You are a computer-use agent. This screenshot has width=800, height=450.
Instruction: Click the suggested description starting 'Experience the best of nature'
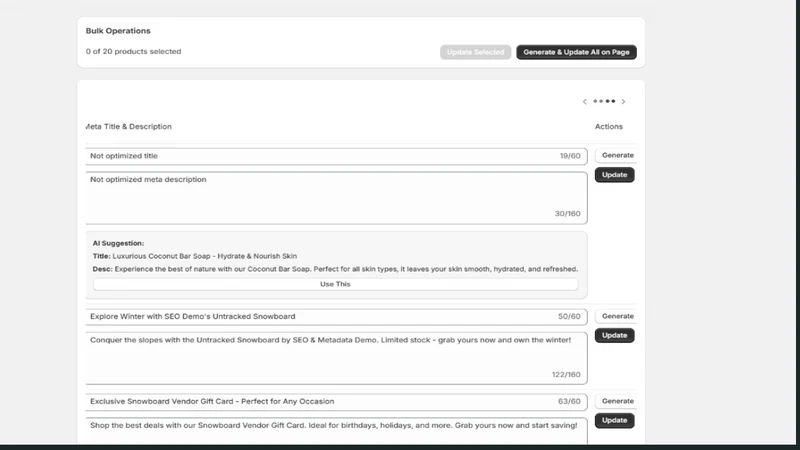(346, 269)
